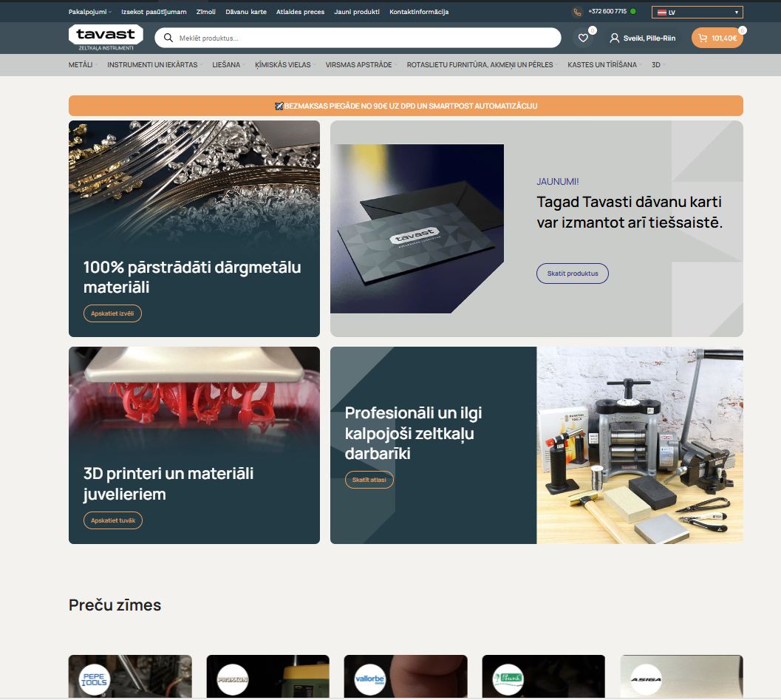Expand the Pakalpojumi menu
781x700 pixels.
pyautogui.click(x=89, y=12)
